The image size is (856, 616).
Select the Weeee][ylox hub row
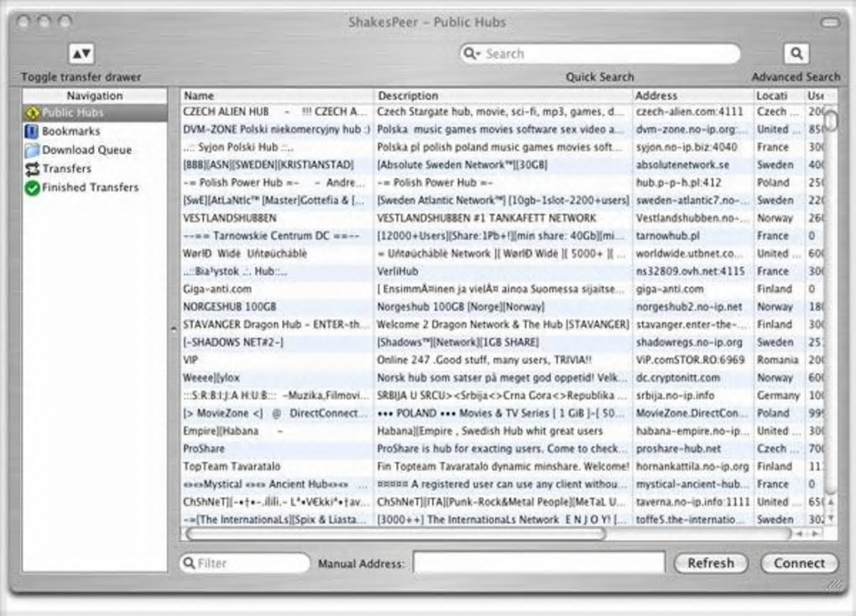pyautogui.click(x=502, y=378)
